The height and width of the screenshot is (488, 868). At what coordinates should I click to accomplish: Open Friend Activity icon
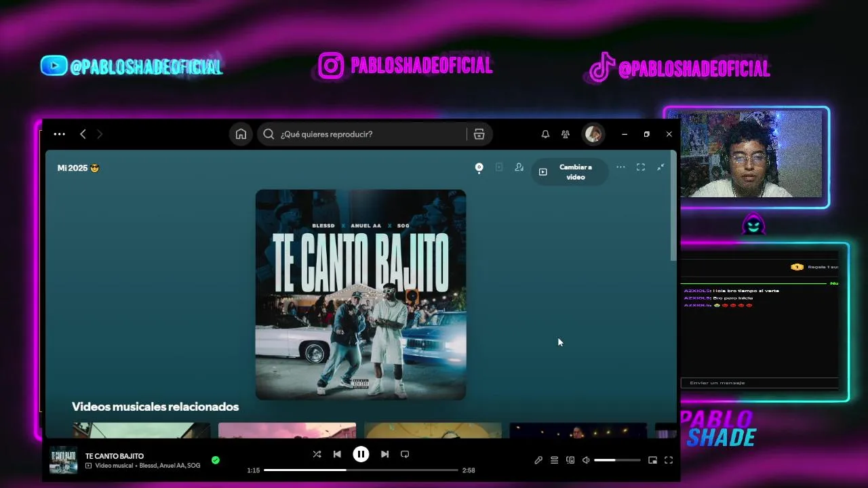[x=566, y=134]
